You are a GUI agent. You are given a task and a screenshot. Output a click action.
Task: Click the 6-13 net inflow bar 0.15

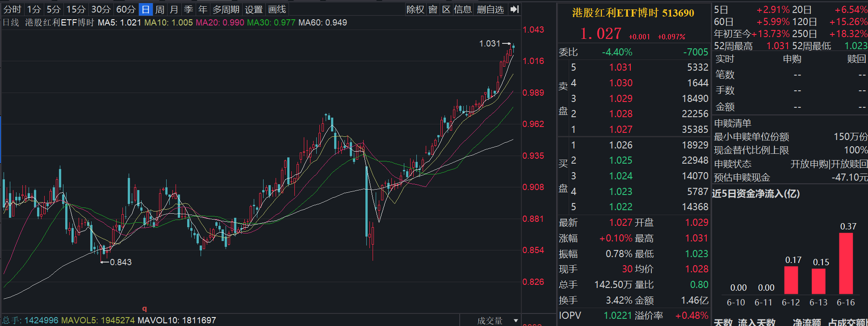point(818,281)
